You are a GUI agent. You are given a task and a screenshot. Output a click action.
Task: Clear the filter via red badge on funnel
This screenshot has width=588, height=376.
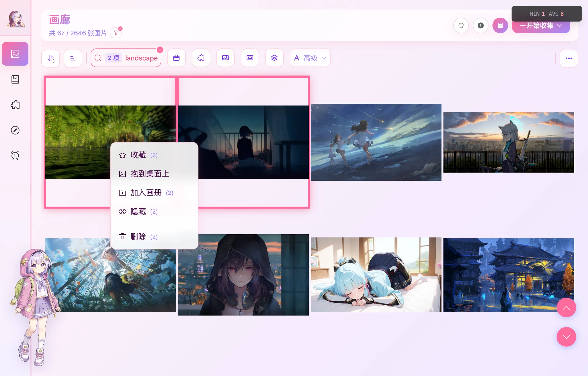click(120, 29)
